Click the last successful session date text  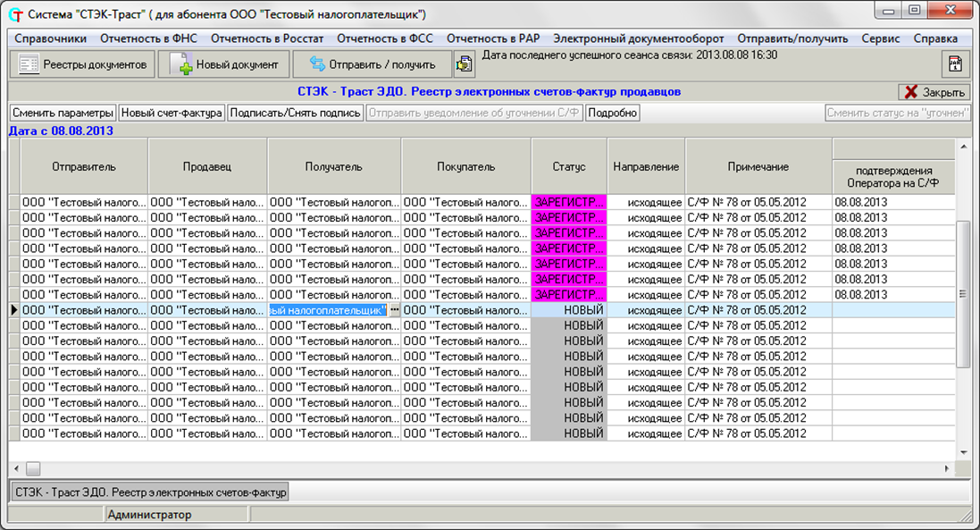click(x=630, y=55)
